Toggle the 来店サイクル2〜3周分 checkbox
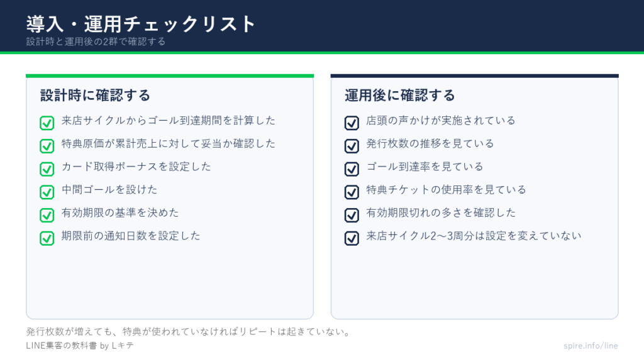This screenshot has width=644, height=362. coord(352,238)
